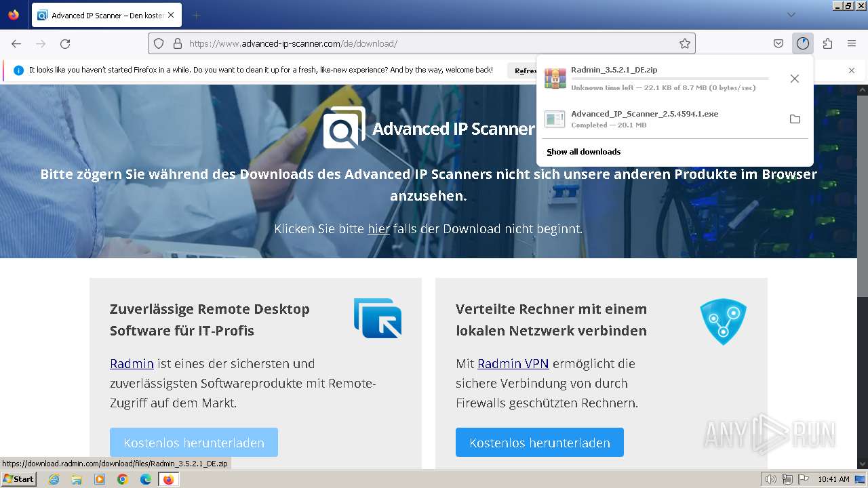Toggle the downloads panel button

(x=803, y=43)
